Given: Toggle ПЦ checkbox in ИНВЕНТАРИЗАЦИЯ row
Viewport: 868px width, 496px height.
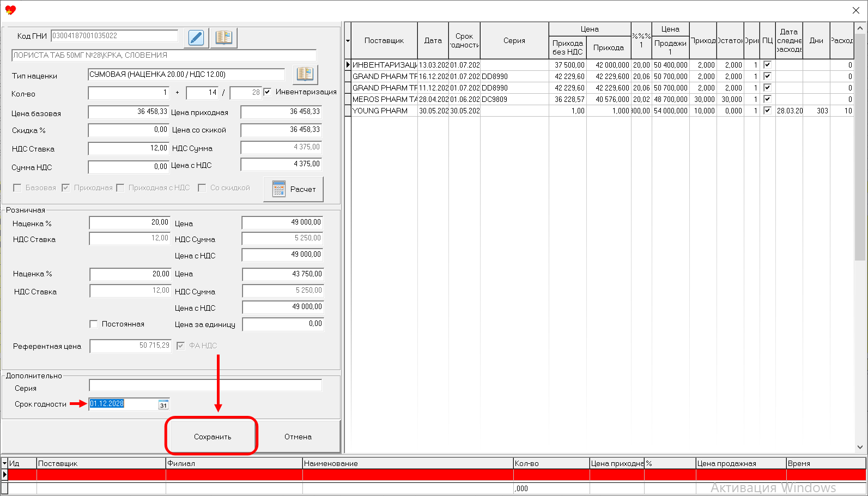Looking at the screenshot, I should (767, 65).
